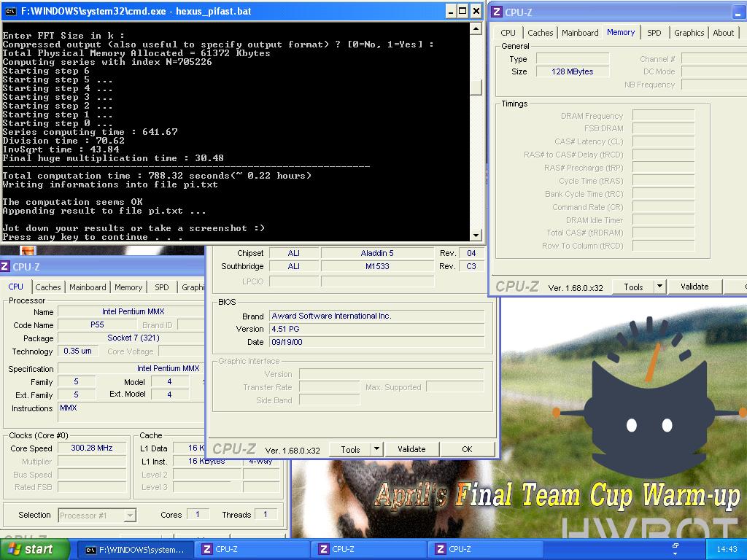Minimize the cmd.exe window
Screen dimensions: 747x560
click(450, 12)
